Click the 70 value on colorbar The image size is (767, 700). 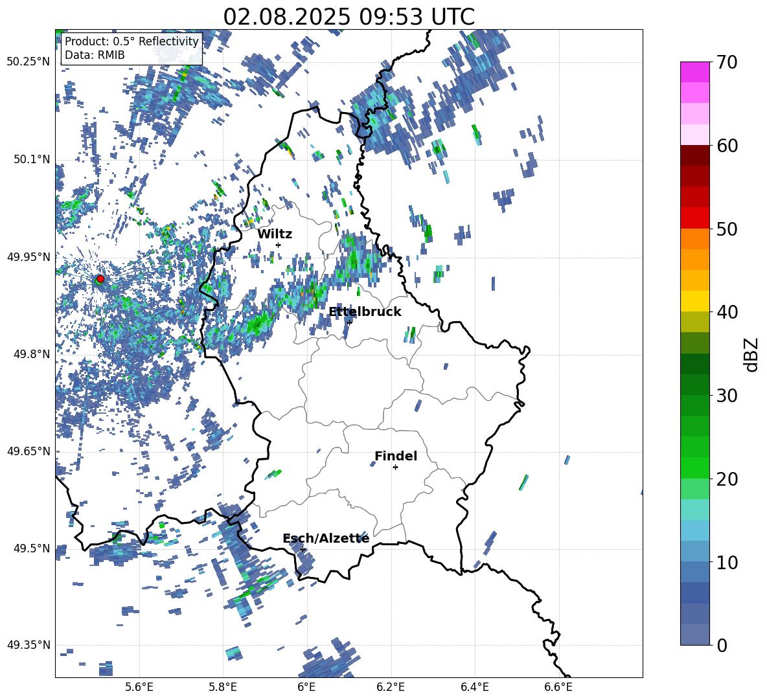(x=726, y=62)
